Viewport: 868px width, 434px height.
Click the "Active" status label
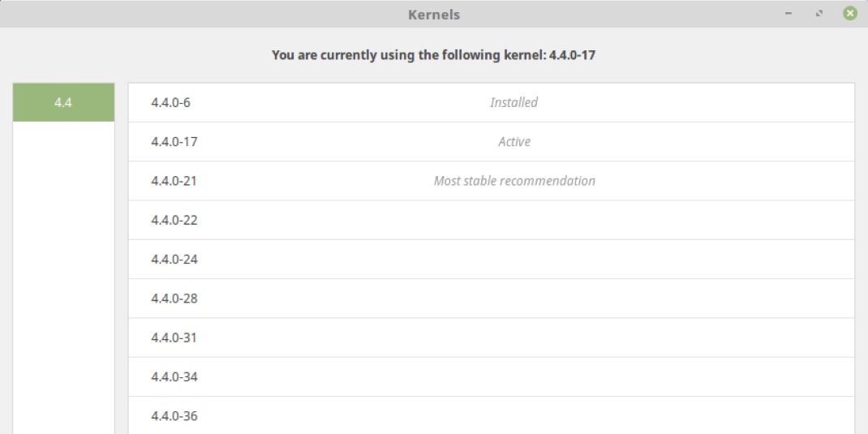(514, 142)
